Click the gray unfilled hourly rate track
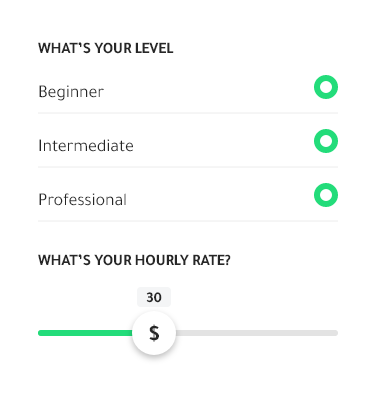This screenshot has width=375, height=402. (x=257, y=333)
